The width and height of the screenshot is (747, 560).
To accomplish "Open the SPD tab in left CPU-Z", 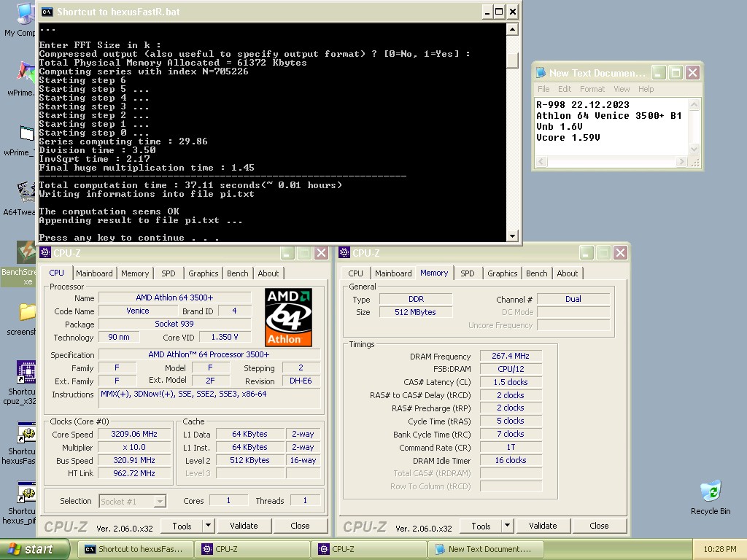I will [x=169, y=273].
